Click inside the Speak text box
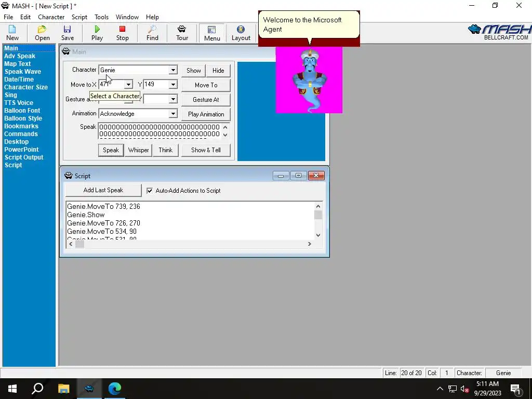This screenshot has width=532, height=399. point(159,130)
